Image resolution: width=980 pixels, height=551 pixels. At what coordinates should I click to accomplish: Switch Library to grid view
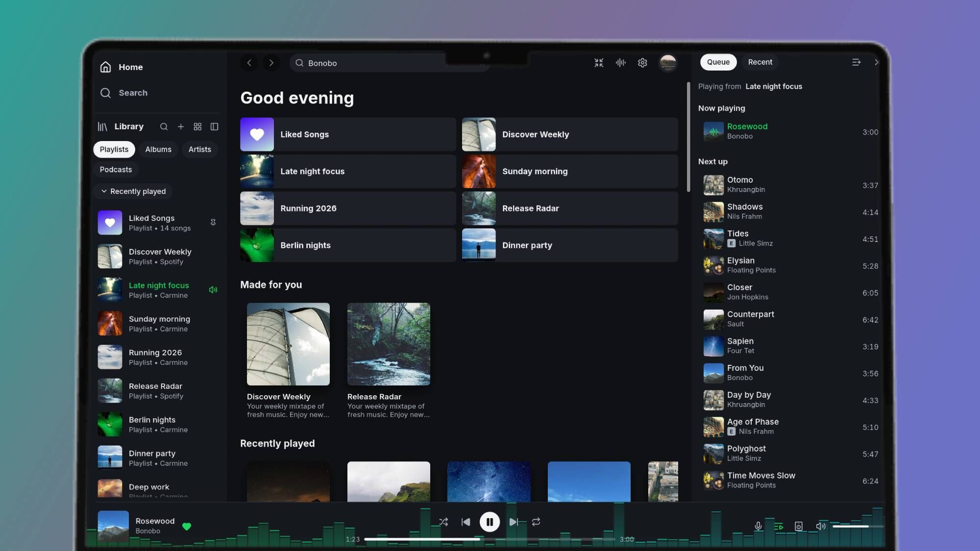click(197, 127)
